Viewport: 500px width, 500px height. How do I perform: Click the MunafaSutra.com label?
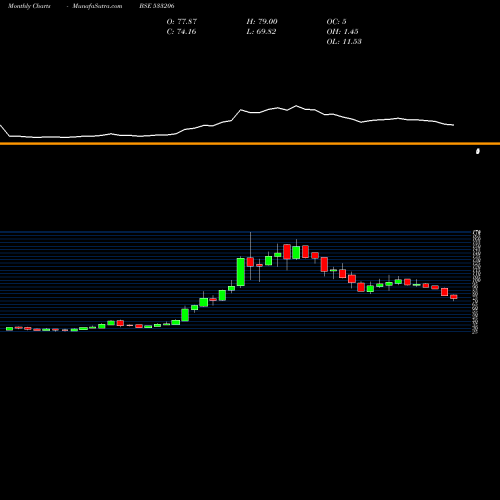coord(97,6)
